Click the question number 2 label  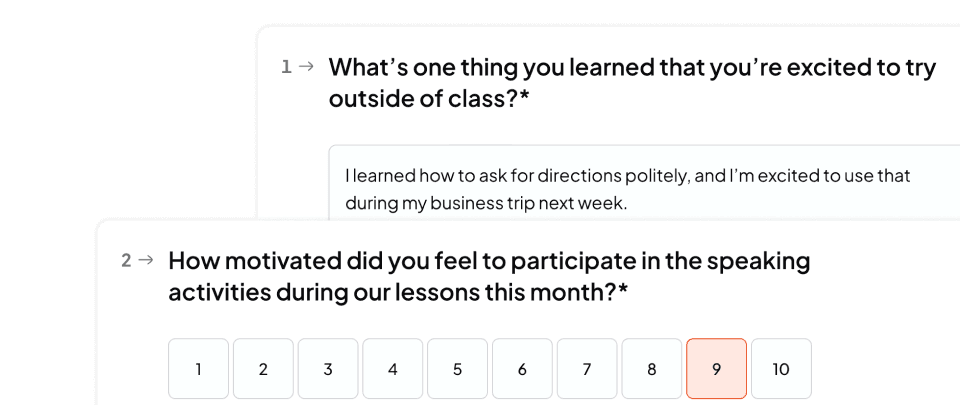pyautogui.click(x=126, y=261)
